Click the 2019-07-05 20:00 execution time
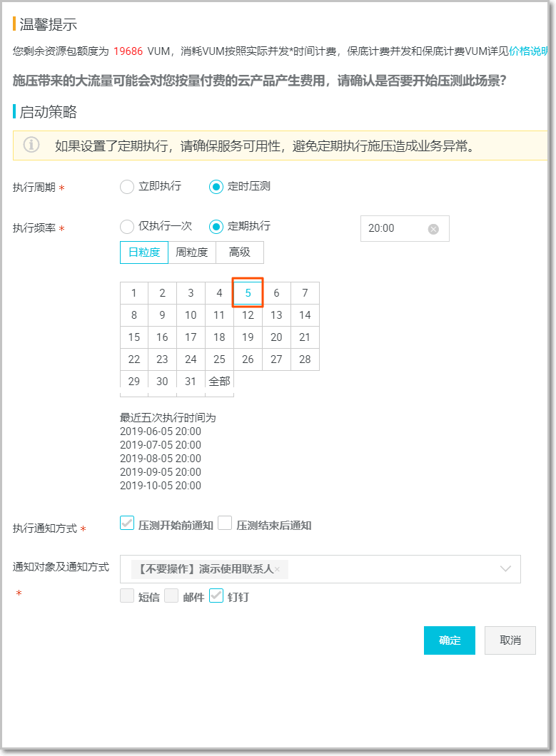This screenshot has height=756, width=556. 161,445
